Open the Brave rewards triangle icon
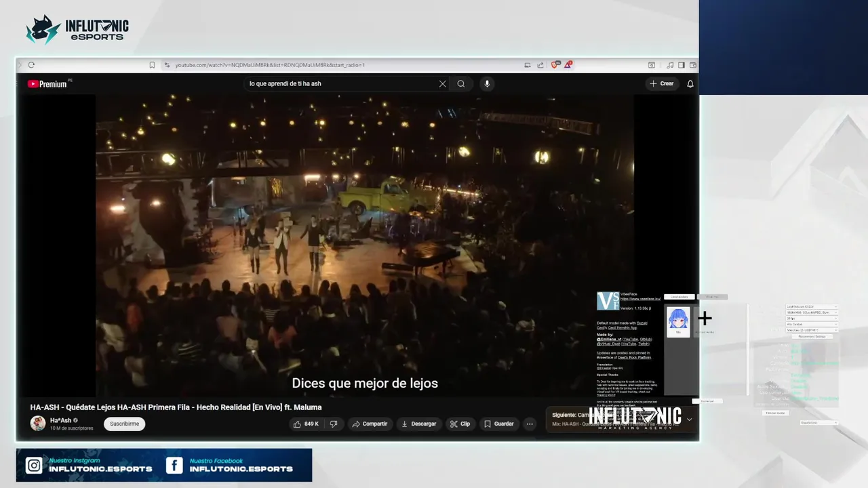 pos(568,65)
